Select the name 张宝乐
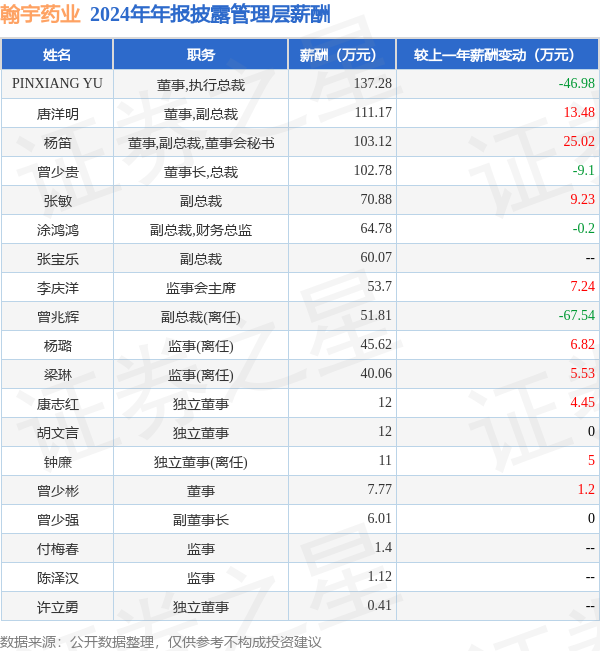The image size is (600, 651). 57,259
